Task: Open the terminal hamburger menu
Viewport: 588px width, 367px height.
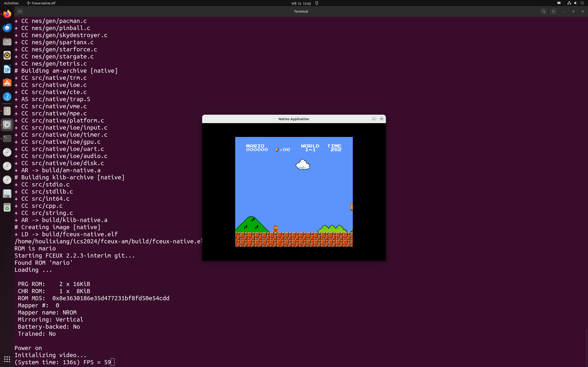Action: tap(553, 11)
